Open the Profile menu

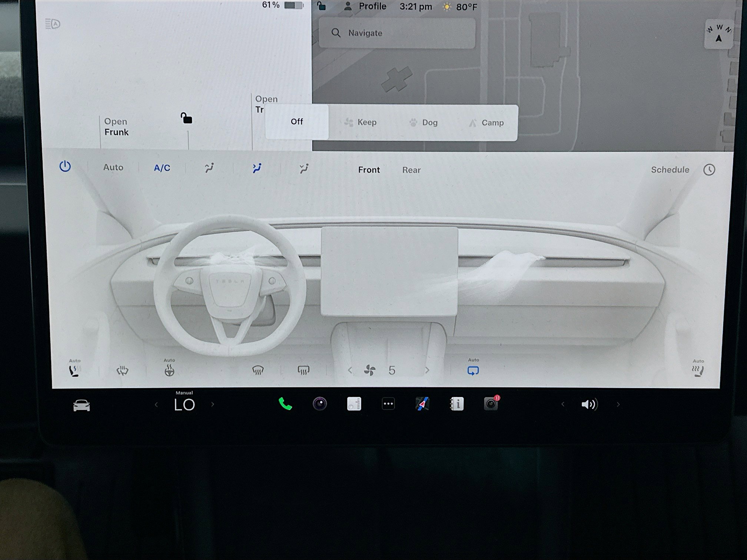[372, 6]
